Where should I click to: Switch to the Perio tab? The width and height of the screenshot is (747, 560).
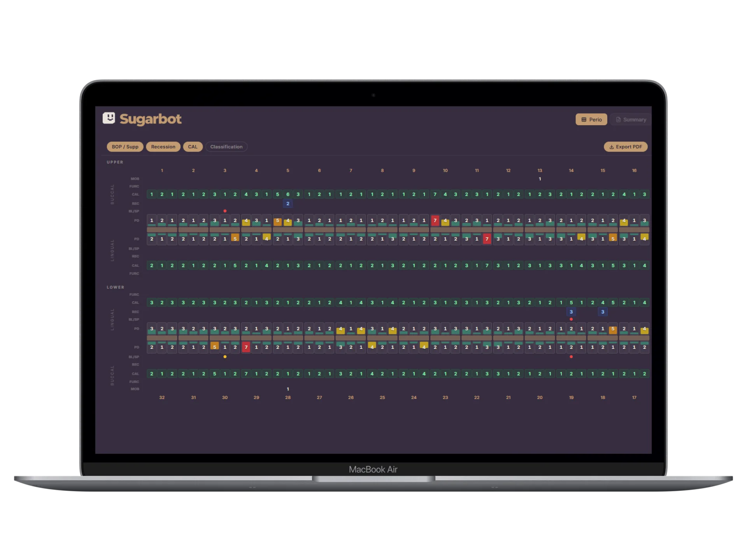coord(591,119)
